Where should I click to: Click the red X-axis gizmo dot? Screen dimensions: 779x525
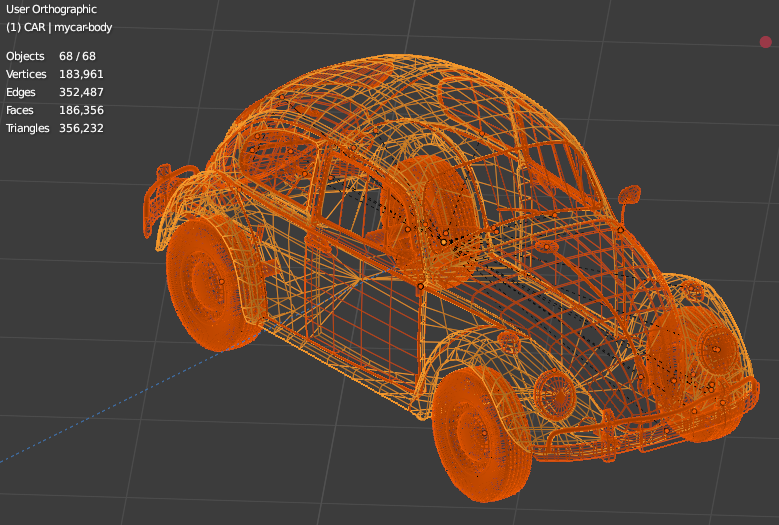click(x=766, y=42)
